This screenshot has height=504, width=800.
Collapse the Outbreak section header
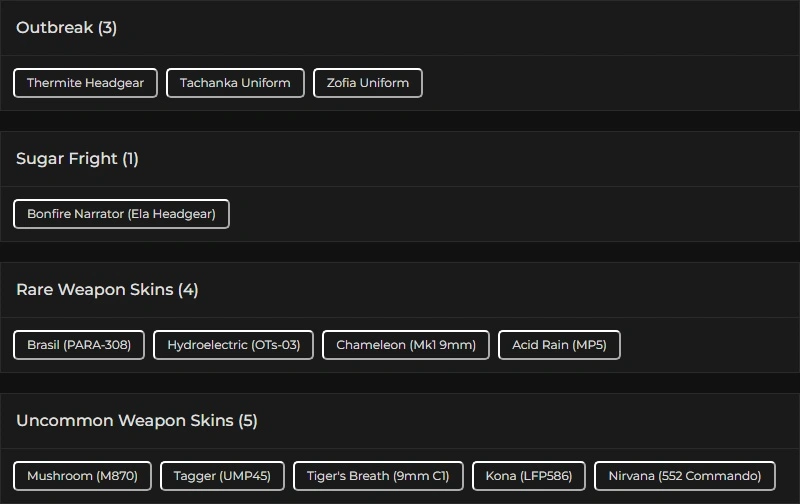click(55, 28)
